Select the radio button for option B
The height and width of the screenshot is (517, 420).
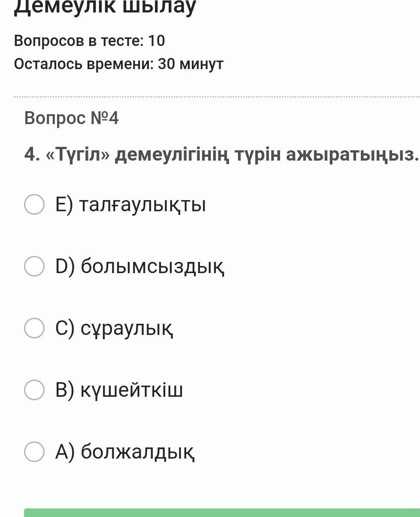[x=34, y=390]
